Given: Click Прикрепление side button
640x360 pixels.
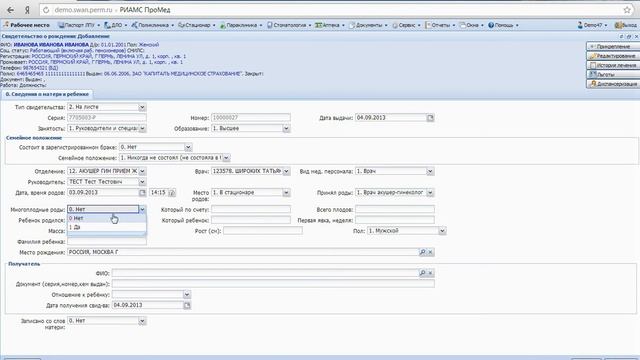Looking at the screenshot, I should tap(613, 46).
